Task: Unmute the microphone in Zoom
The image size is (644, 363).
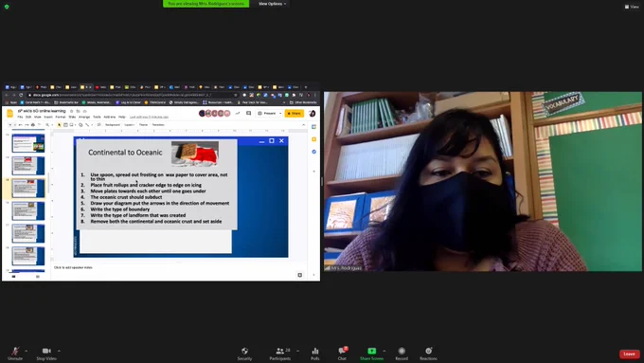Action: pyautogui.click(x=15, y=354)
